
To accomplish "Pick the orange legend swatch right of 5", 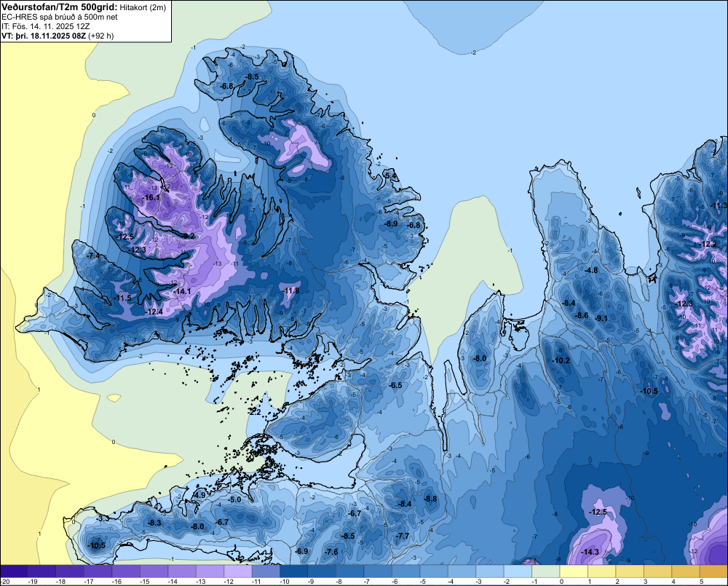I will [713, 571].
